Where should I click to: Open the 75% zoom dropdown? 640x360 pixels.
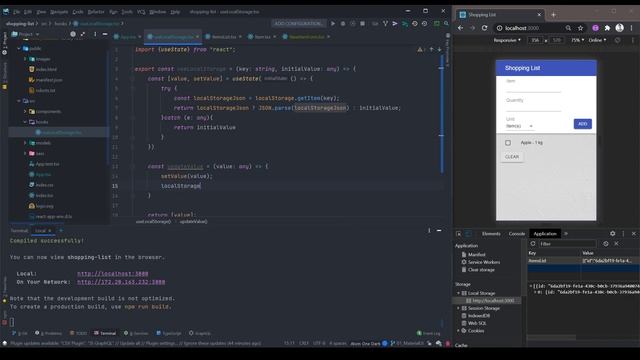click(577, 40)
